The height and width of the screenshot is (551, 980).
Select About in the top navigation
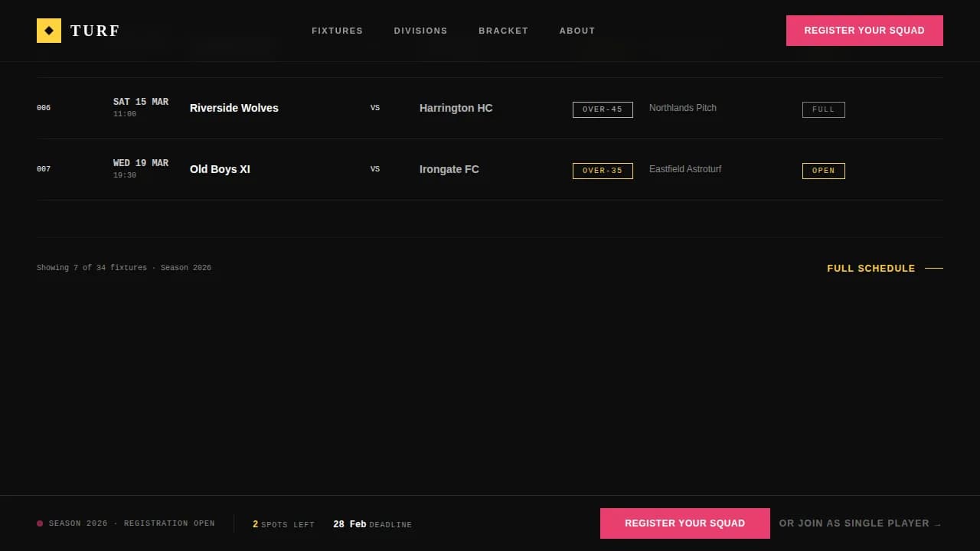coord(577,31)
